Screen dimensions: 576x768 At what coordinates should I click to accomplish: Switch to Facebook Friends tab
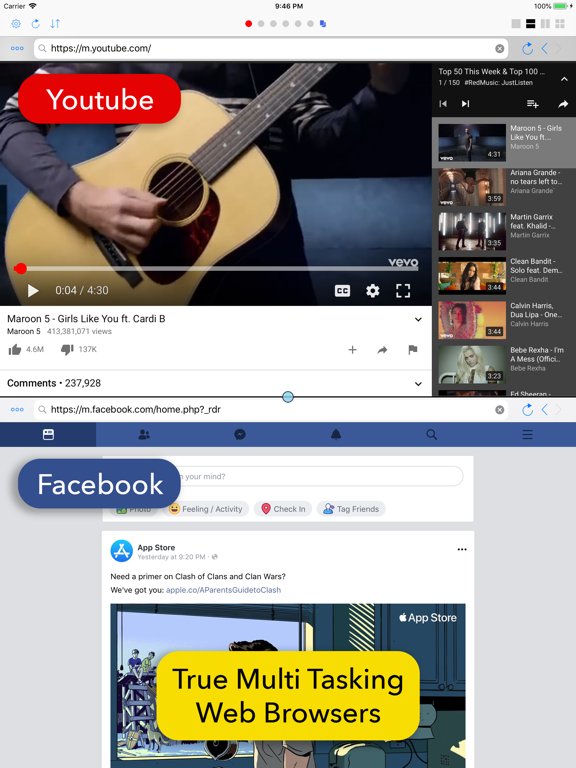144,434
